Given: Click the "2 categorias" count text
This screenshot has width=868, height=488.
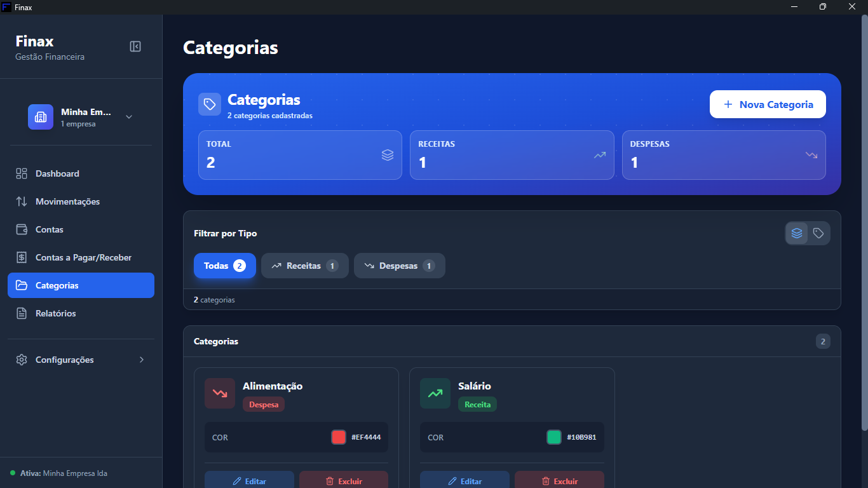Looking at the screenshot, I should click(214, 299).
